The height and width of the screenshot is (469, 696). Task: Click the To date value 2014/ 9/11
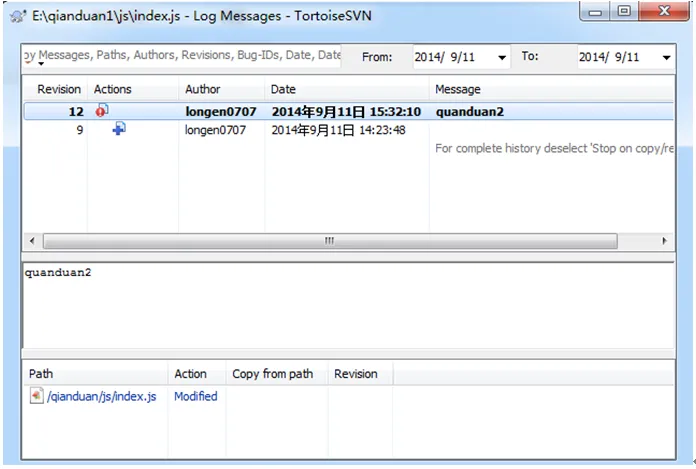(609, 57)
